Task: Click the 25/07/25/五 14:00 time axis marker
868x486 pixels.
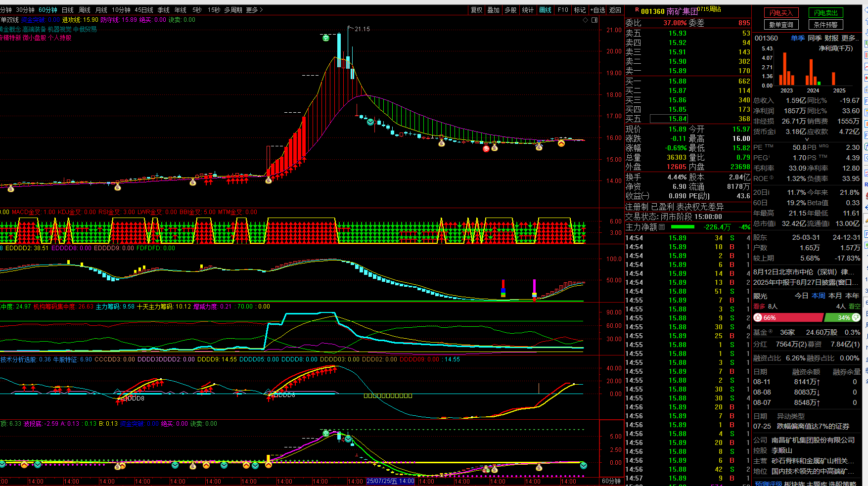Action: 390,481
